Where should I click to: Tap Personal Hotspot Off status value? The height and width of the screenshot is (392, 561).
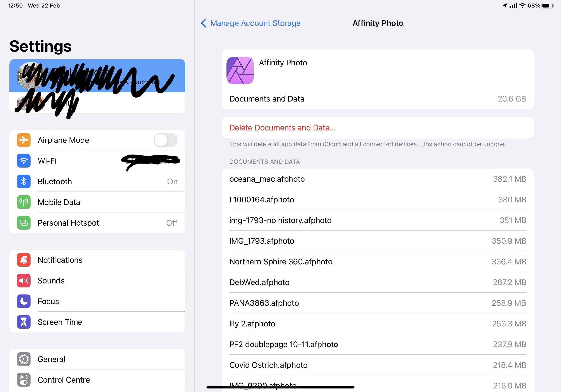[x=172, y=223]
